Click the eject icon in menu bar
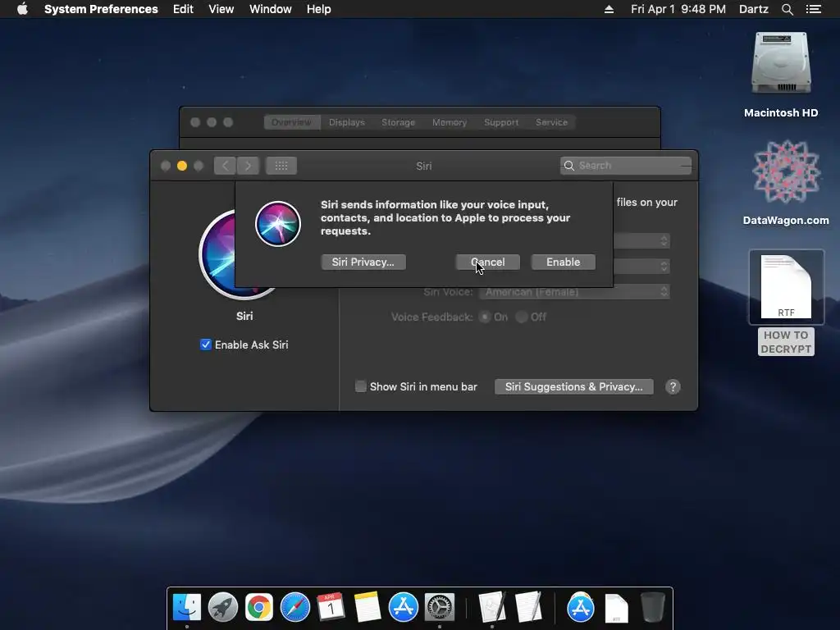The height and width of the screenshot is (630, 840). coord(609,9)
